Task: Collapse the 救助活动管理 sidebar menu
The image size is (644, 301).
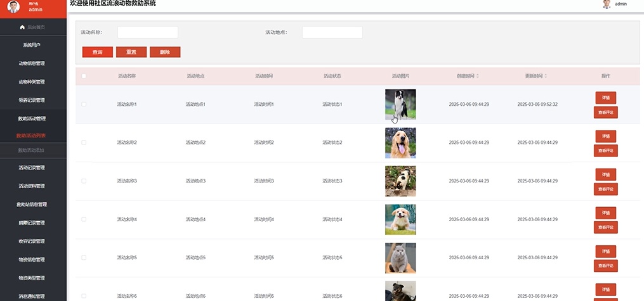Action: pyautogui.click(x=32, y=118)
